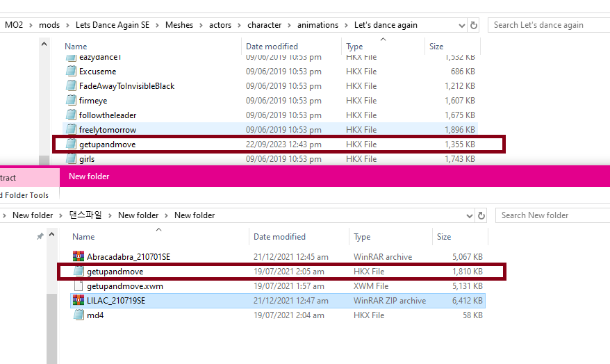Select the firmeye file name

click(93, 100)
